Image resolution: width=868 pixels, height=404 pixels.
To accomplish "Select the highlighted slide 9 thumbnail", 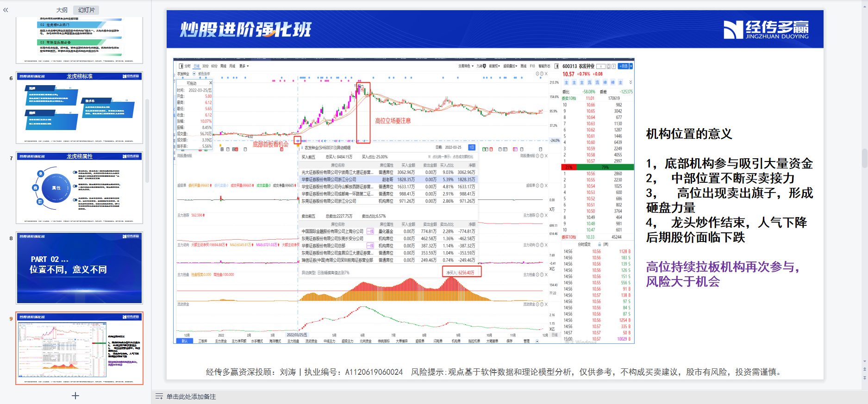I will (79, 348).
